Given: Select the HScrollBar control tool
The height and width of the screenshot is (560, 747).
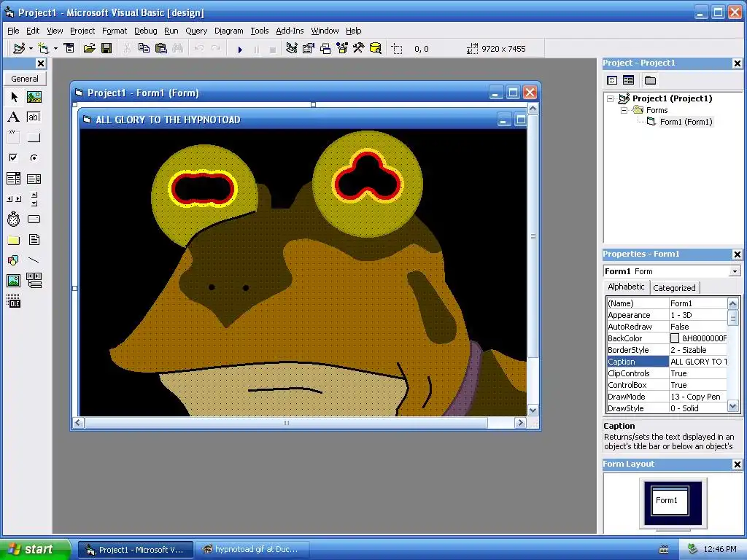Looking at the screenshot, I should [14, 198].
